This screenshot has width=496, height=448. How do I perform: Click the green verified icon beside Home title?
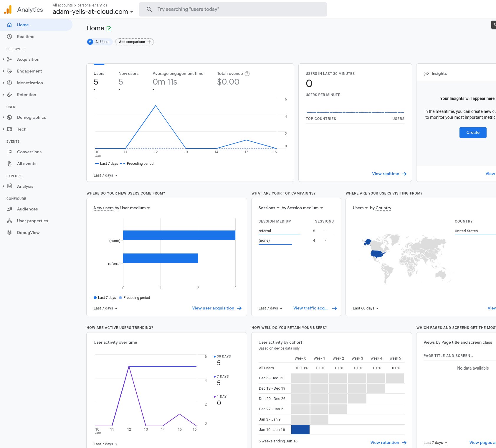[109, 29]
